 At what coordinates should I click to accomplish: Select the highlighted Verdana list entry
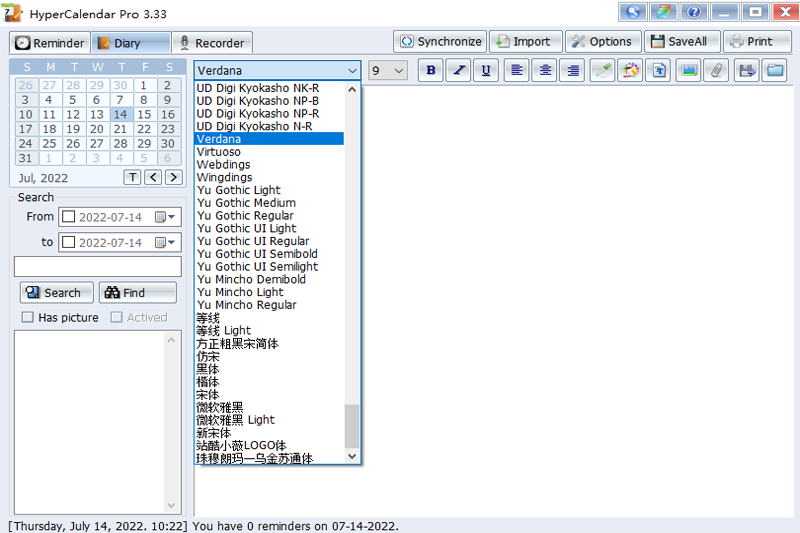[x=269, y=139]
